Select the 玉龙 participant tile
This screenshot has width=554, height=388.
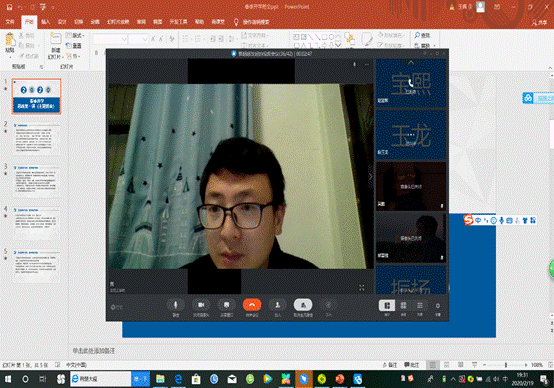[x=411, y=135]
